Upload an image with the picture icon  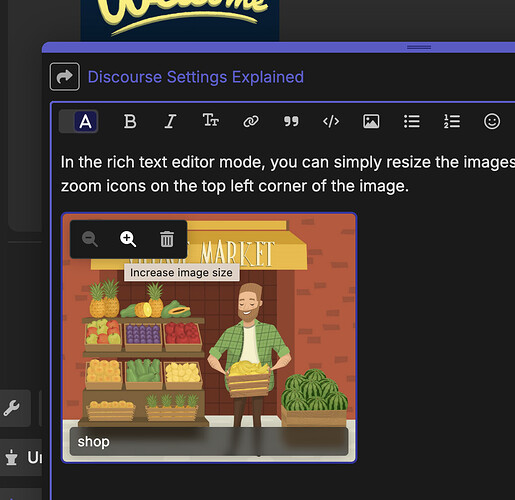click(371, 121)
